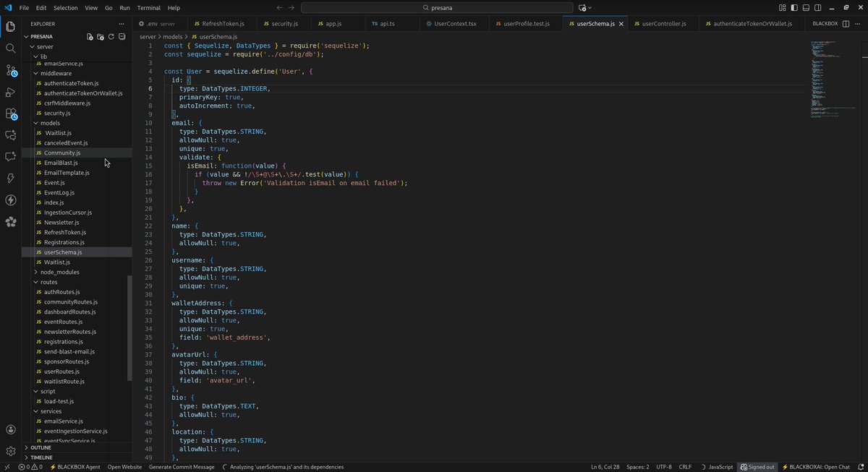Click Open Website in status bar
868x472 pixels.
(x=124, y=467)
